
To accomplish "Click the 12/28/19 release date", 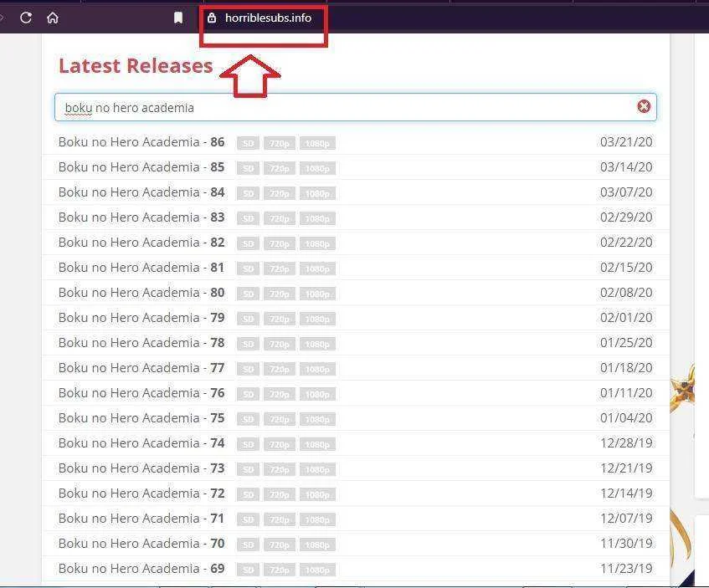I will 626,443.
